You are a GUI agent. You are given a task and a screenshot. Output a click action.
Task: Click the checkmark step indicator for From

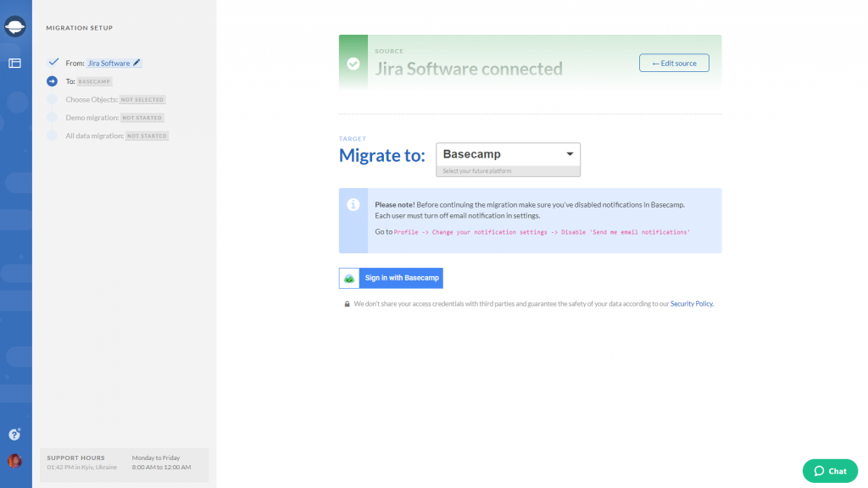click(x=53, y=63)
